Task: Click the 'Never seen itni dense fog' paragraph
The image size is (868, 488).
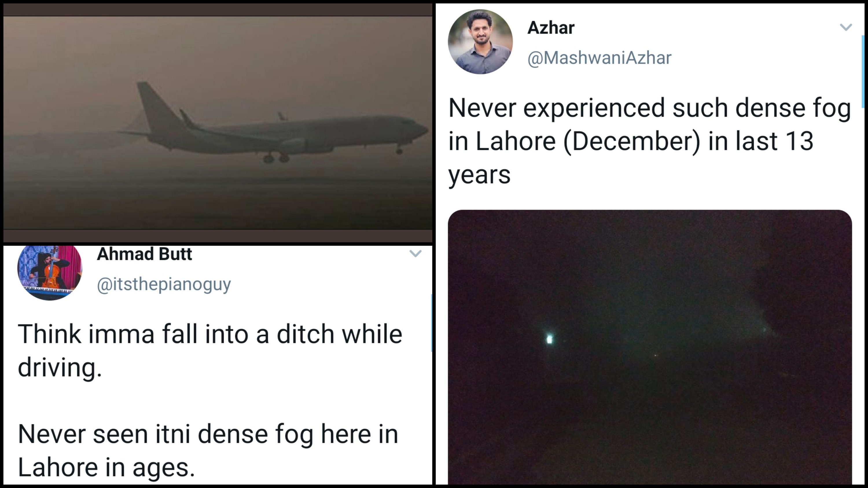Action: click(x=207, y=450)
